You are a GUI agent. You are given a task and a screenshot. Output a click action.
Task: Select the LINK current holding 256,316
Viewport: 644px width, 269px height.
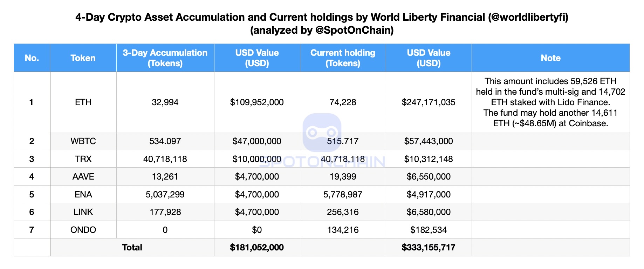(x=343, y=212)
